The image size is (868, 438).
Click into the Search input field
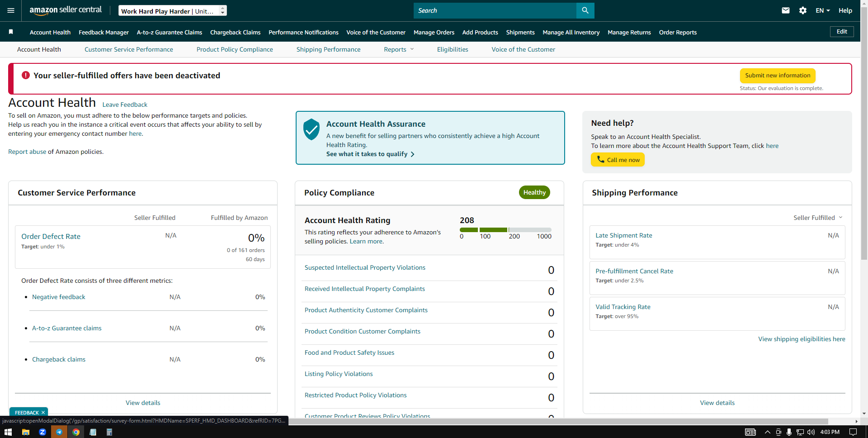click(x=495, y=10)
